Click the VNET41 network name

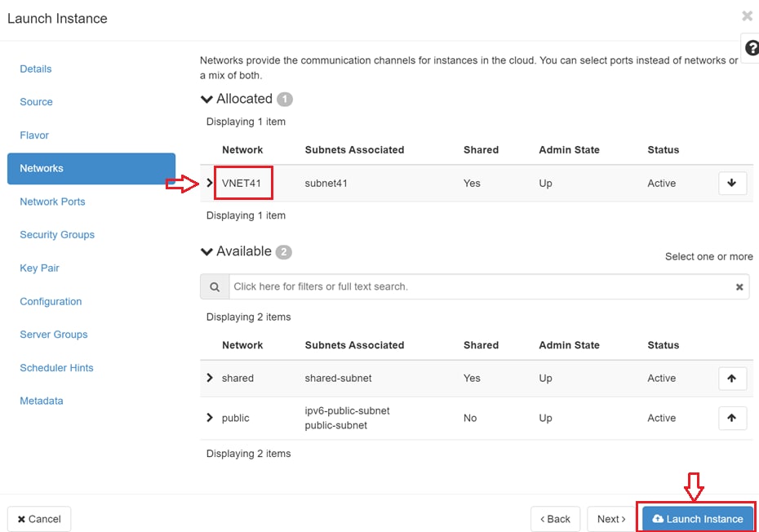tap(241, 183)
